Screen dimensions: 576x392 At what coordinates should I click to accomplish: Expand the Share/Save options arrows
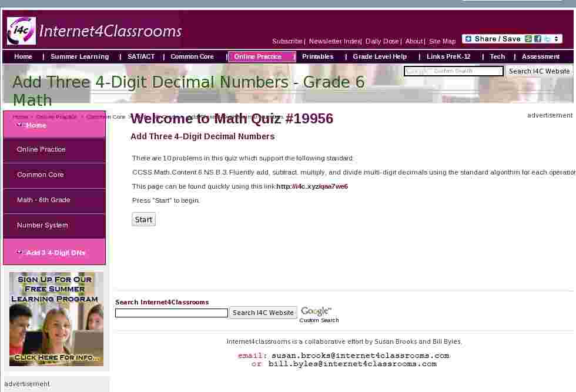pos(556,39)
